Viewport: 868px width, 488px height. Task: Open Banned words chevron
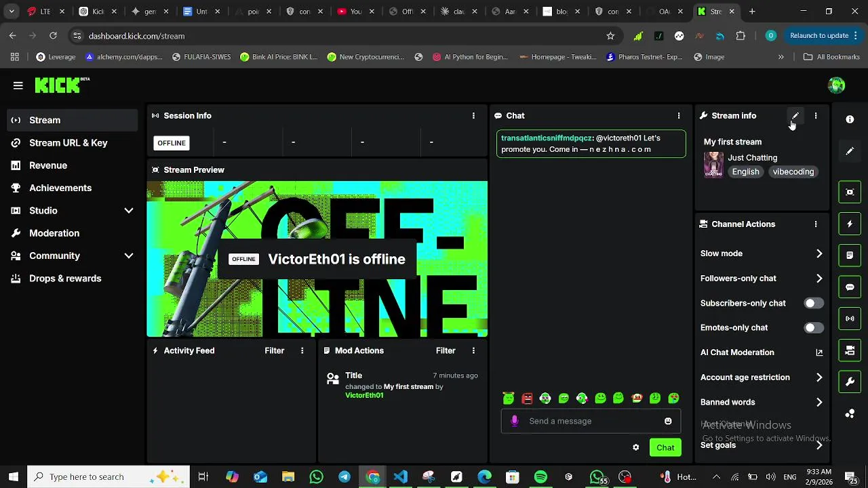[x=819, y=403]
